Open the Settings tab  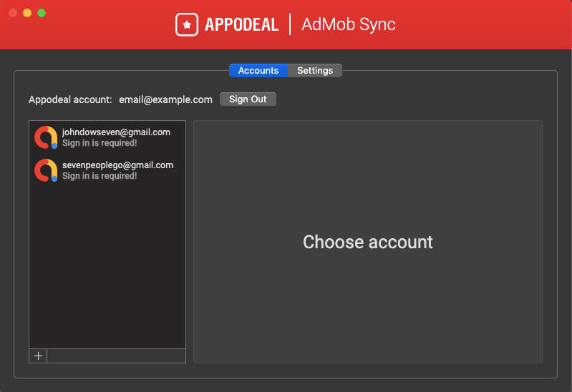tap(315, 71)
